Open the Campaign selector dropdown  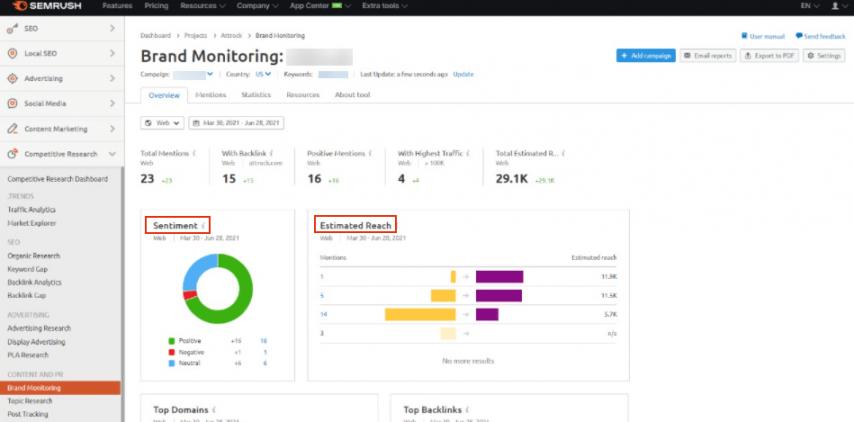coord(193,74)
